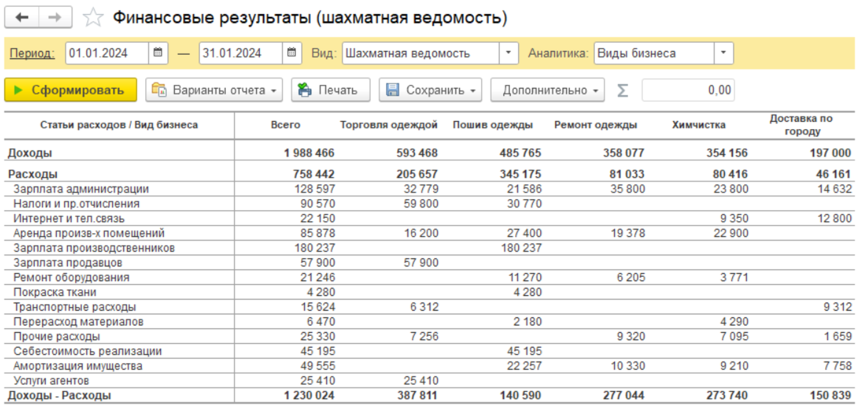Click the back navigation arrow
Screen dimensions: 868x414
pyautogui.click(x=22, y=17)
